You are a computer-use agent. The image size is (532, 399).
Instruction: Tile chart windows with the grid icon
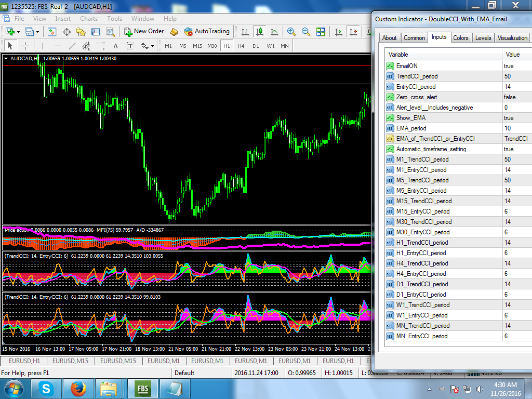click(320, 32)
